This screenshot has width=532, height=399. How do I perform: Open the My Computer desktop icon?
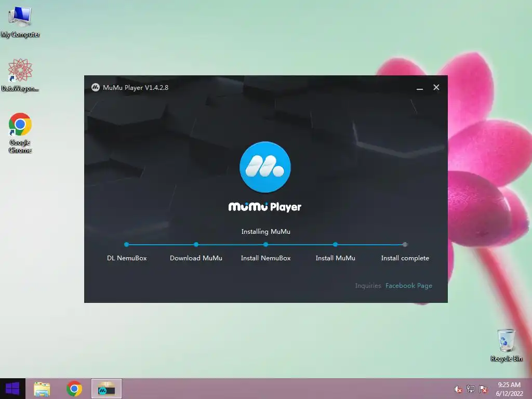click(20, 22)
